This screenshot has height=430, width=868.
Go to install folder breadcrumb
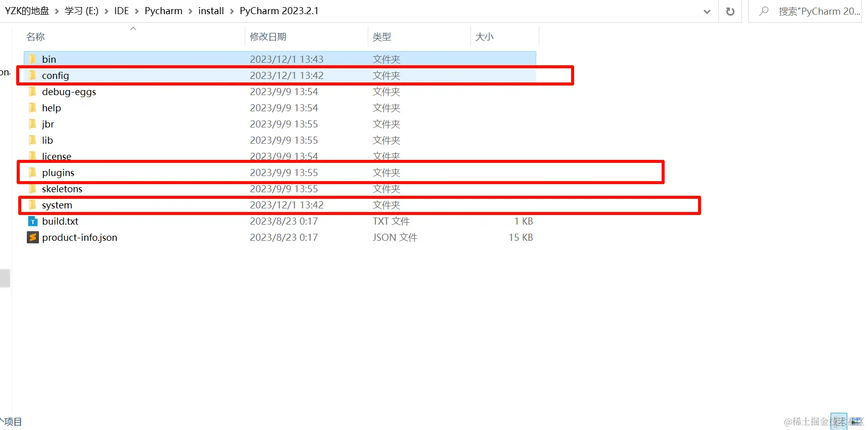coord(211,11)
